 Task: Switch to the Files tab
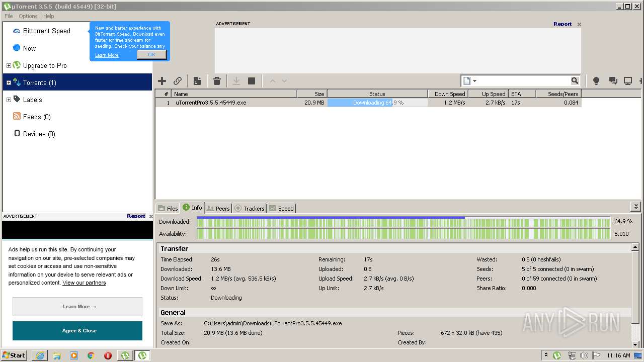[168, 208]
